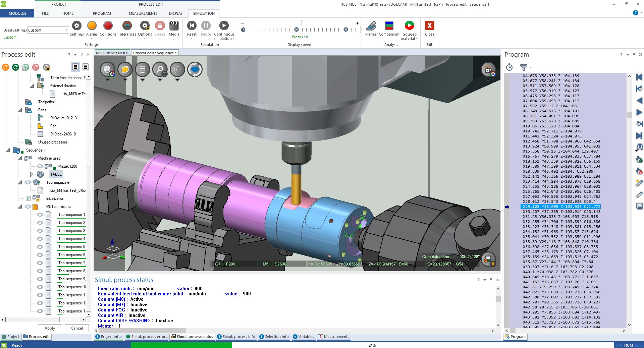Switch to the MEASUREMENTS ribbon tab

click(x=143, y=13)
